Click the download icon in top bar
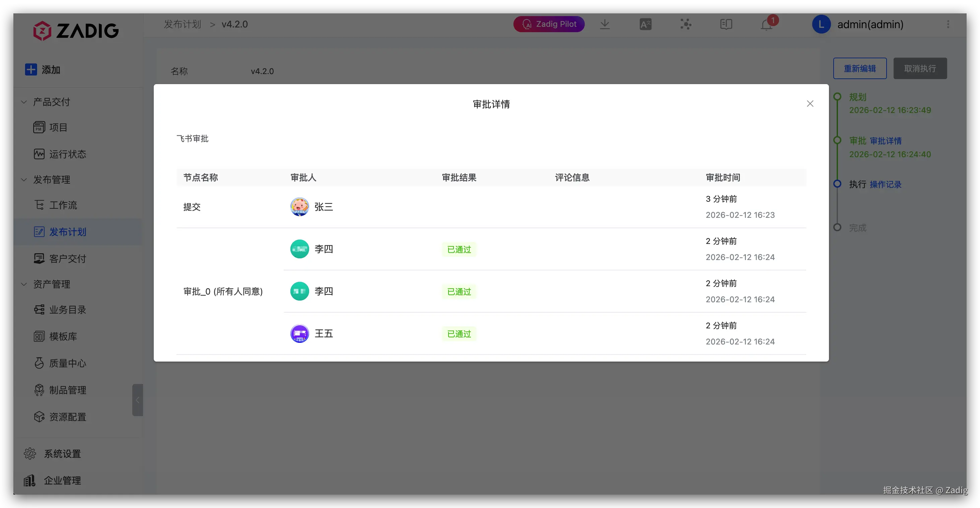The width and height of the screenshot is (980, 508). pos(605,24)
